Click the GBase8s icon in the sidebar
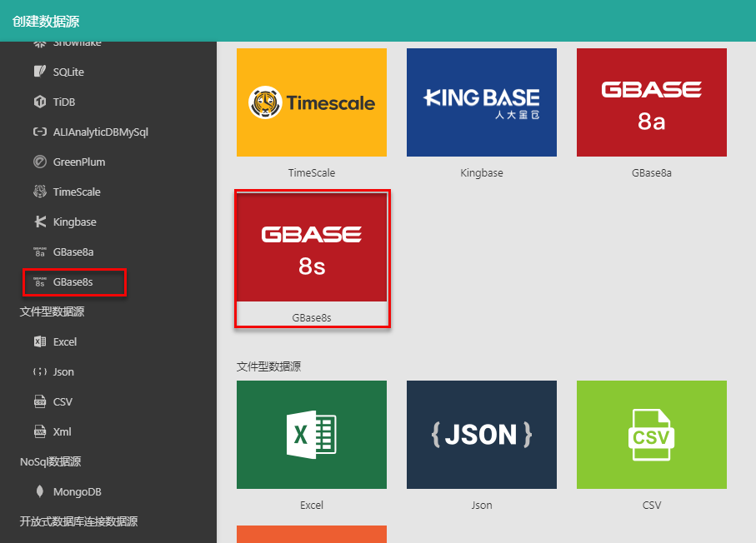This screenshot has height=543, width=756. [x=39, y=281]
